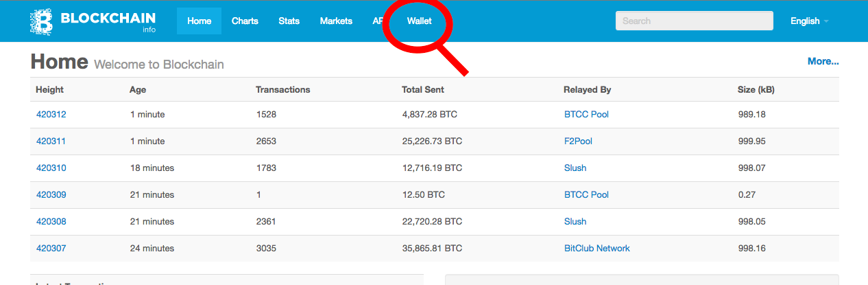Select the 24 minutes age cell

click(x=152, y=248)
